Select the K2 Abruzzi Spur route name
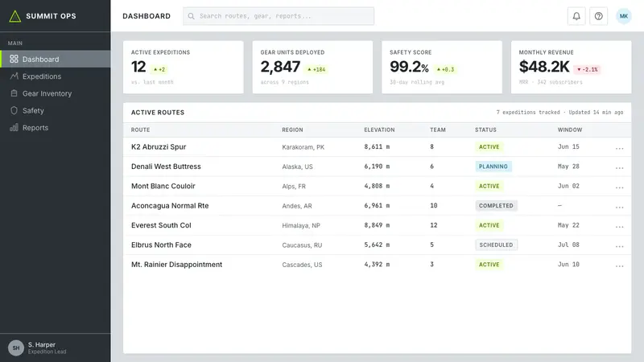Screen dimensions: 644x362 159,147
